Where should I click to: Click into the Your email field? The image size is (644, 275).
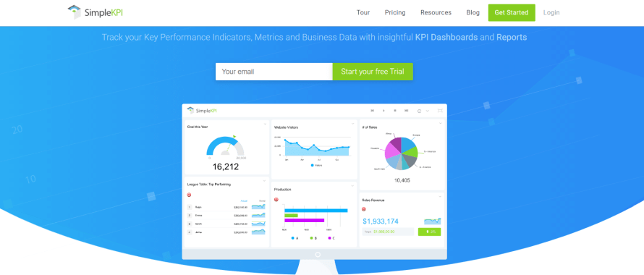coord(274,72)
